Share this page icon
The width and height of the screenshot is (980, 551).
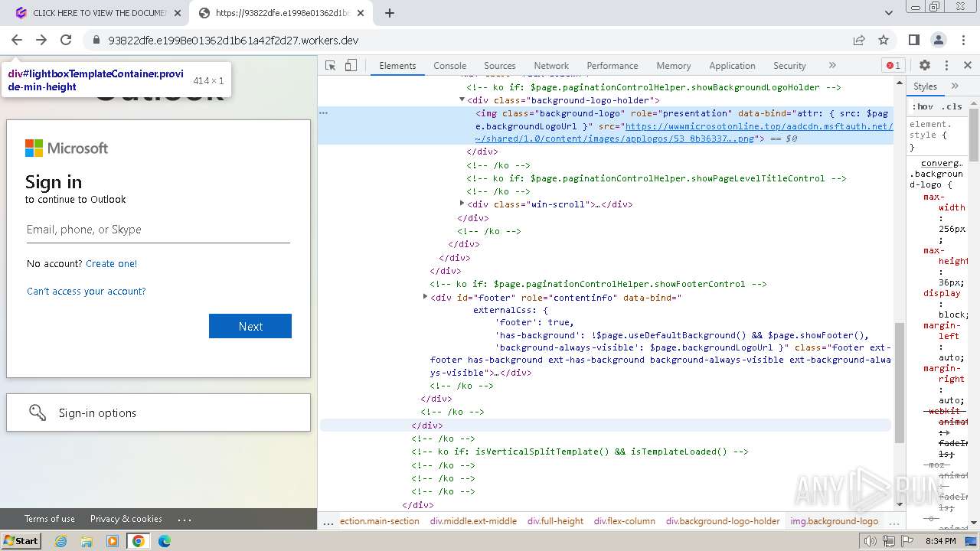click(859, 40)
